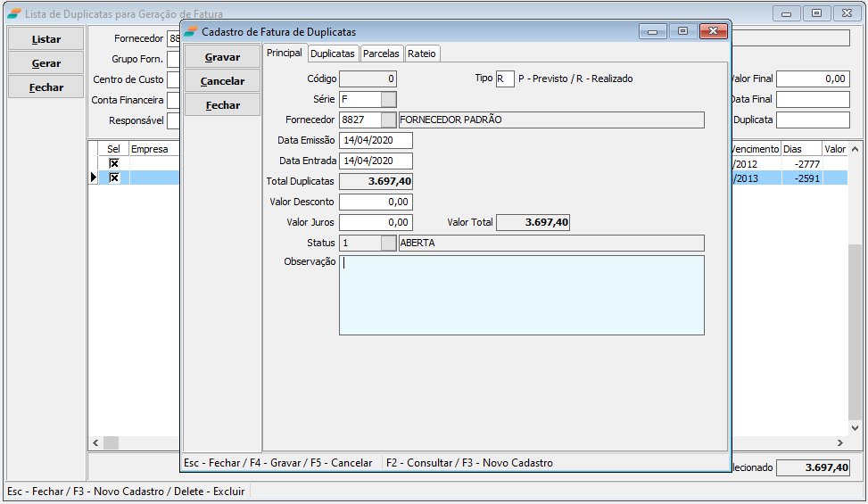
Task: Open the Fornecedor lookup button beside 8827
Action: pos(389,120)
